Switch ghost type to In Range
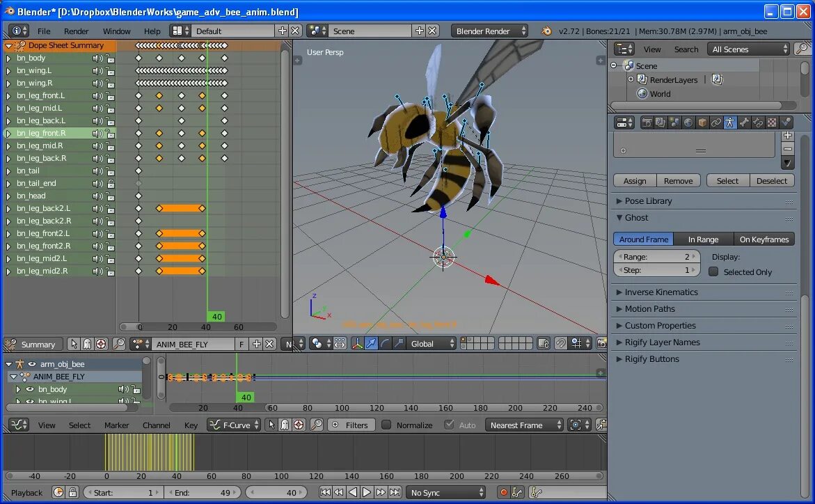 pyautogui.click(x=703, y=239)
